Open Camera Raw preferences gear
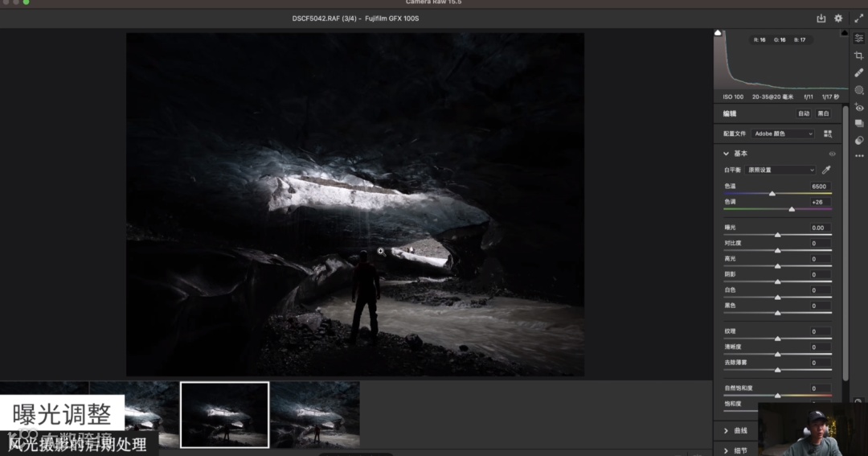Screen dimensions: 868x456 tap(838, 18)
